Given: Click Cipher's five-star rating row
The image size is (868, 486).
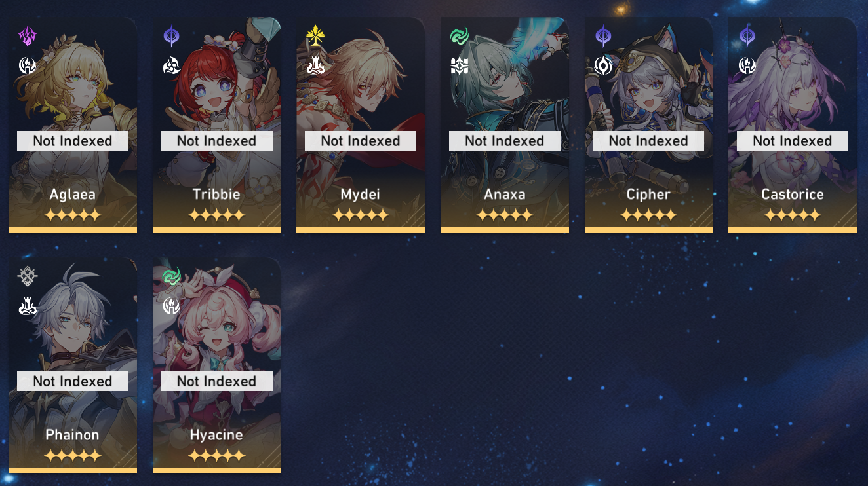Looking at the screenshot, I should (648, 215).
